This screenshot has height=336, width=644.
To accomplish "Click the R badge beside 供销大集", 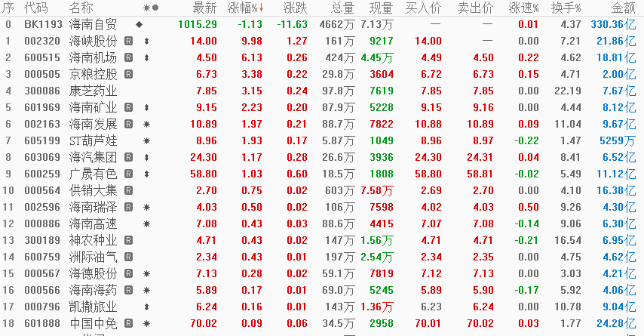I will pyautogui.click(x=128, y=190).
